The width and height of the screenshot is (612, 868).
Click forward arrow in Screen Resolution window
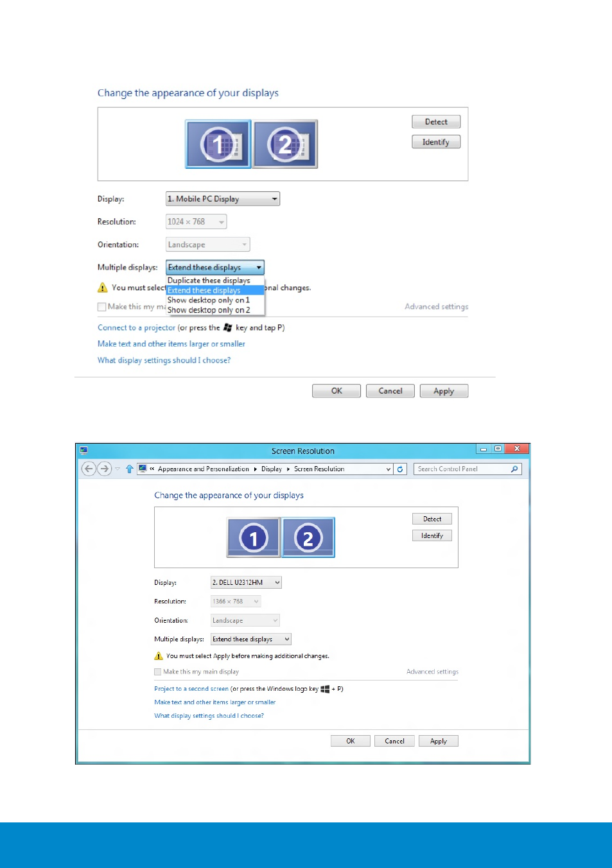tap(104, 469)
